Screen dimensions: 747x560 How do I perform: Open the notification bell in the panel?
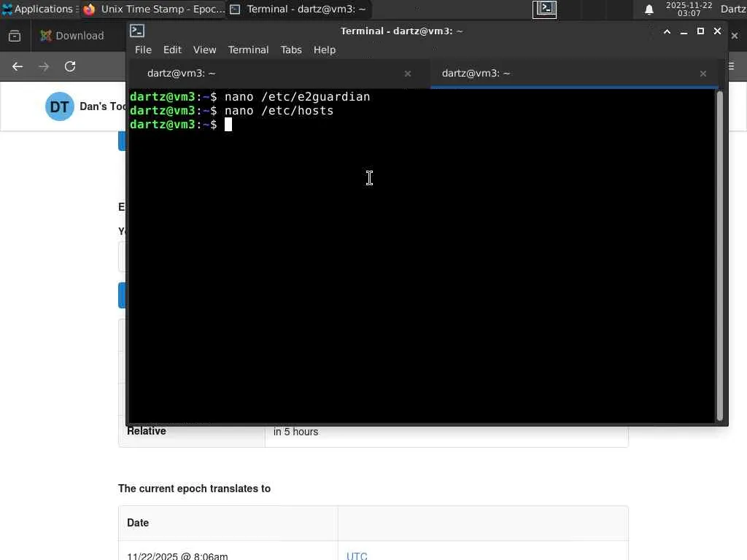coord(649,9)
